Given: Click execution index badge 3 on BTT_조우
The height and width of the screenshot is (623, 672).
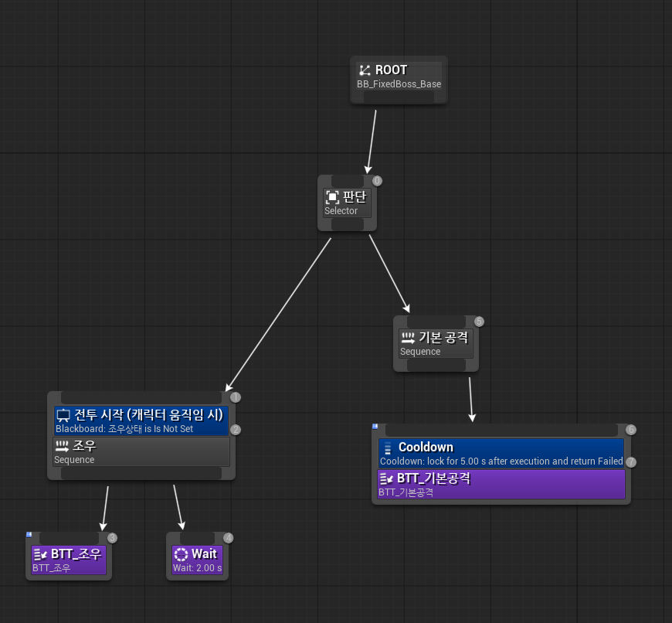Looking at the screenshot, I should coord(112,538).
